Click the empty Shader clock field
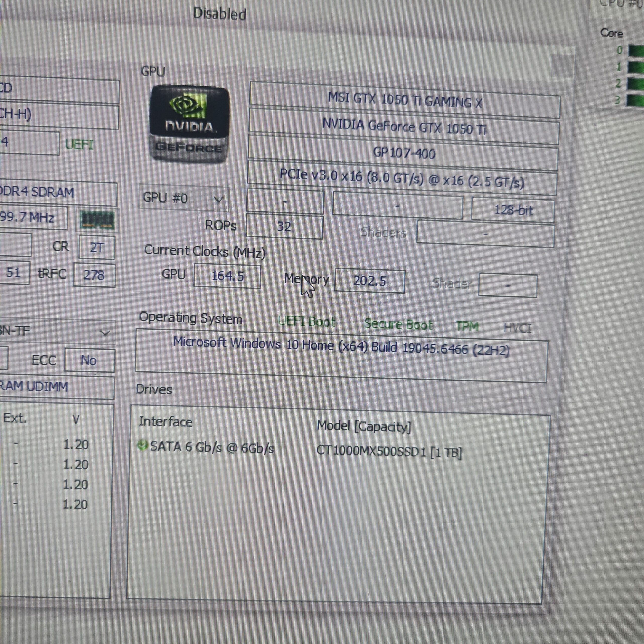Viewport: 644px width, 644px height. tap(508, 285)
